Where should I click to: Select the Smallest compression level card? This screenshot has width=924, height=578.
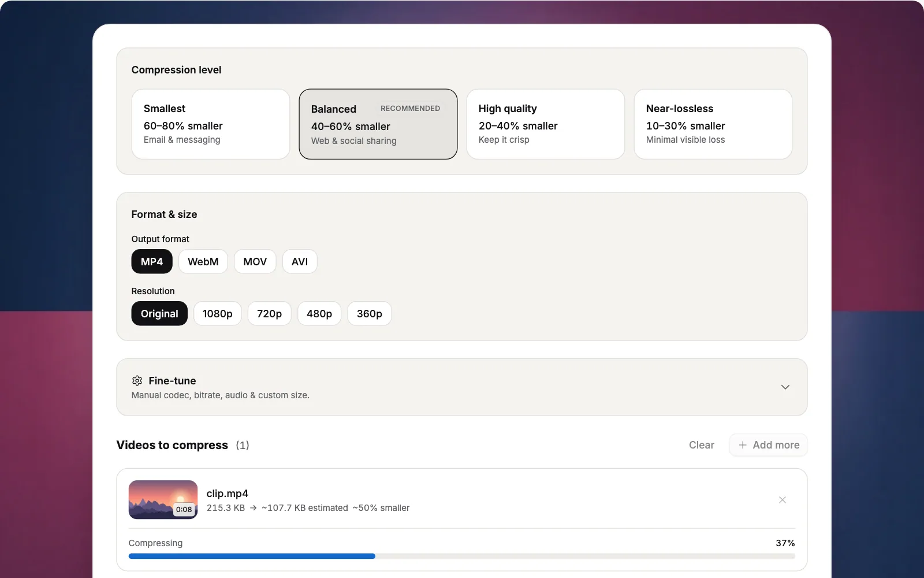(211, 124)
